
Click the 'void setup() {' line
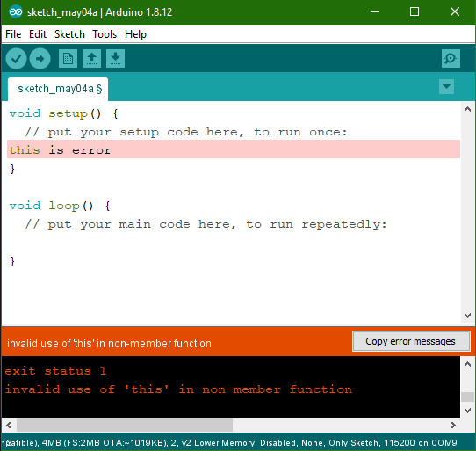64,113
